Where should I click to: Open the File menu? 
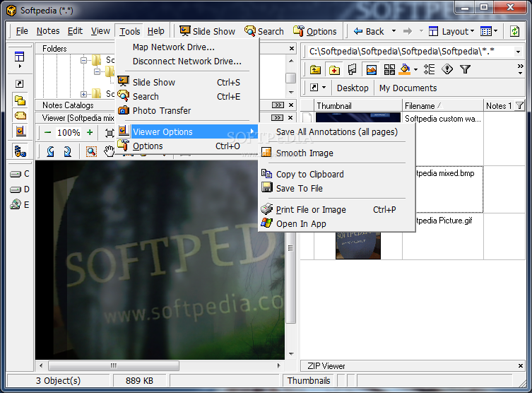(x=22, y=31)
